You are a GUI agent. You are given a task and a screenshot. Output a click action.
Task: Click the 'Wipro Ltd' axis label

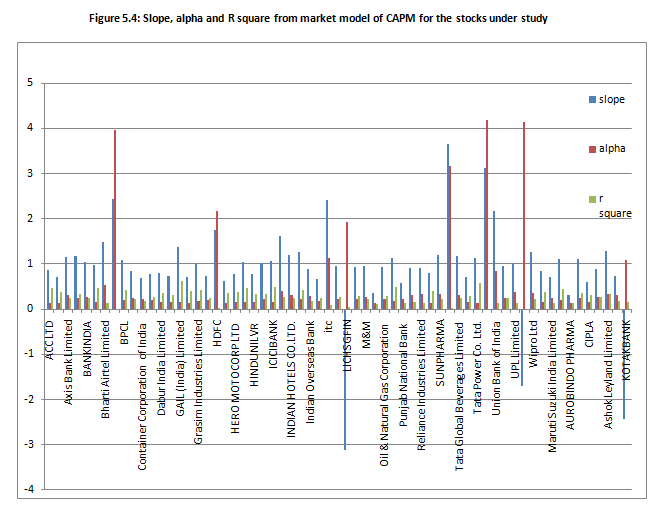[533, 344]
